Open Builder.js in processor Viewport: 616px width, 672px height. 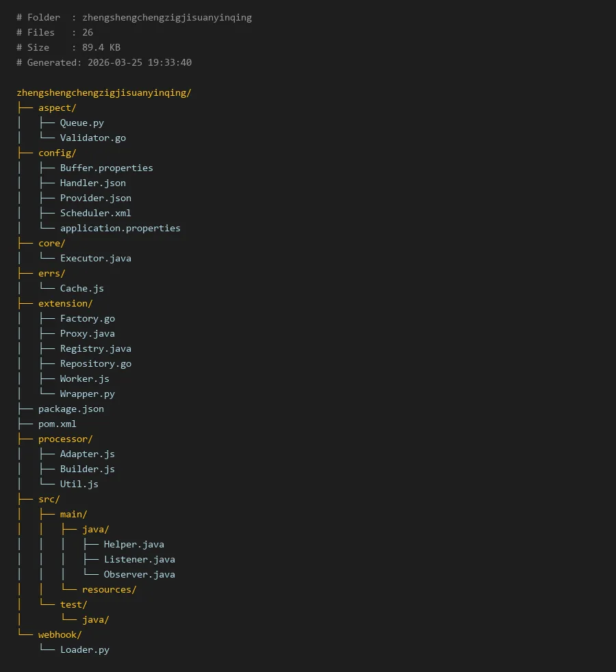(87, 469)
